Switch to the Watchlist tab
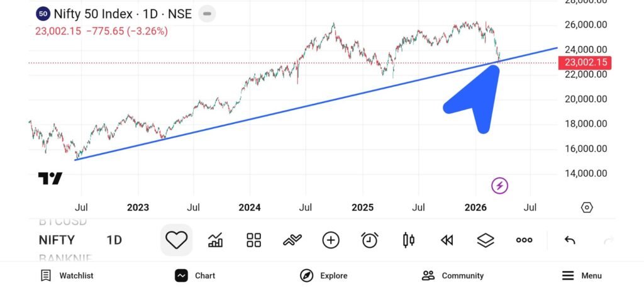 (67, 276)
